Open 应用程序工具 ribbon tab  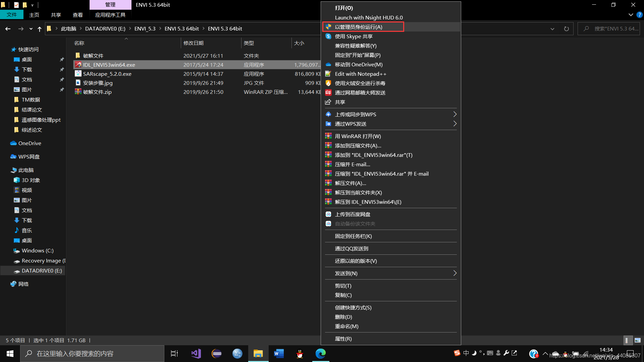110,15
